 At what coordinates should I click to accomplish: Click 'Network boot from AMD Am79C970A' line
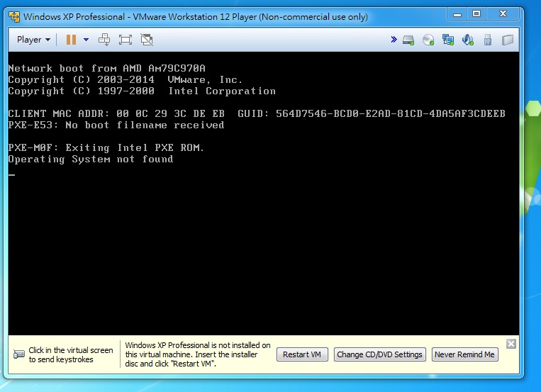(107, 68)
